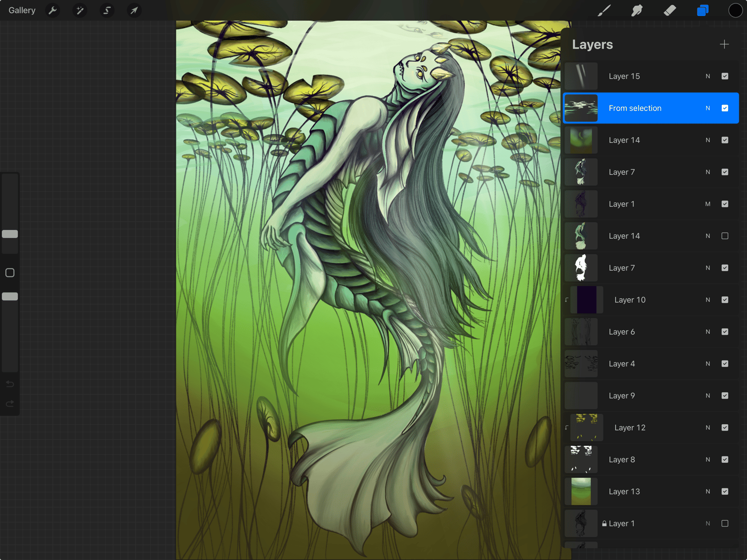This screenshot has height=560, width=747.
Task: Open blend mode N for Layer 10
Action: [x=708, y=300]
